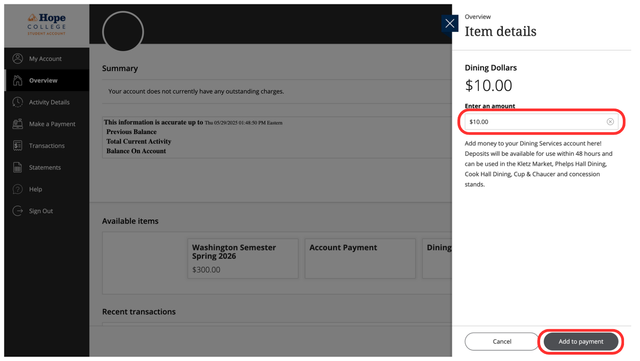This screenshot has height=361, width=640.
Task: Open the Transactions dollar icon
Action: [18, 145]
